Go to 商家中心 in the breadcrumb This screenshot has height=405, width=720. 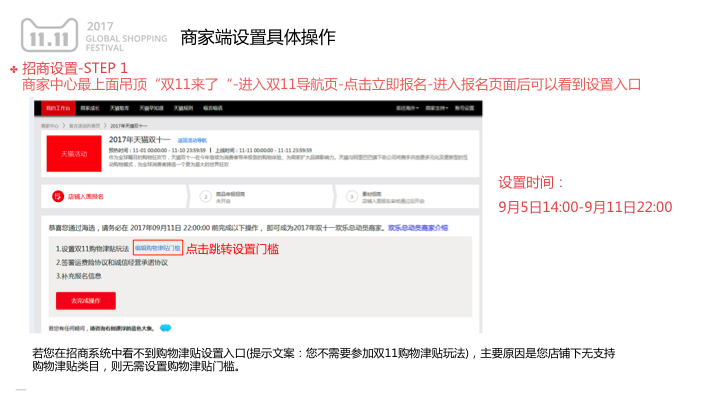click(50, 126)
